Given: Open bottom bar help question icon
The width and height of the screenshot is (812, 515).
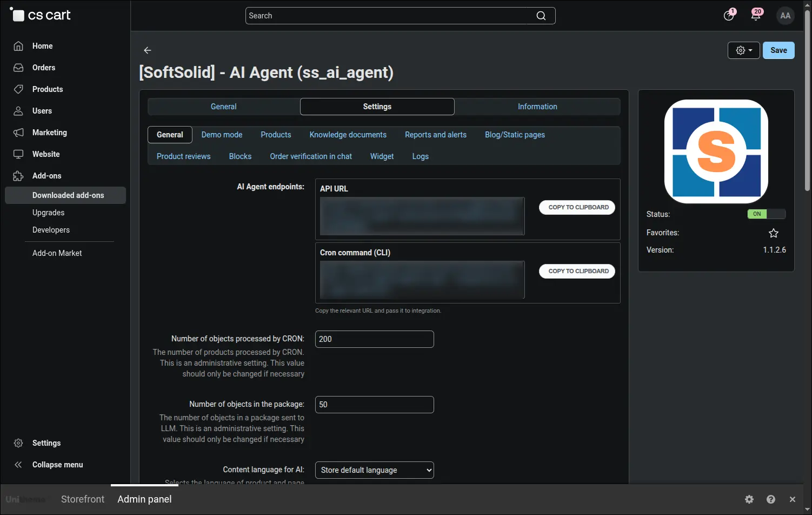Looking at the screenshot, I should [x=771, y=499].
